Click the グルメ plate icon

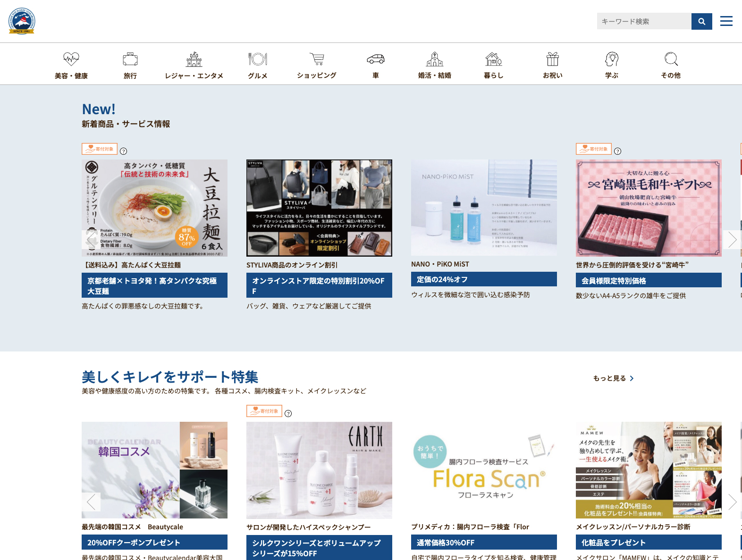click(258, 59)
